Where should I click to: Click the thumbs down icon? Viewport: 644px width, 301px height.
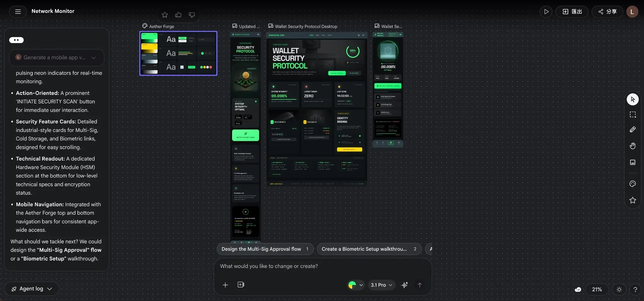pyautogui.click(x=192, y=15)
